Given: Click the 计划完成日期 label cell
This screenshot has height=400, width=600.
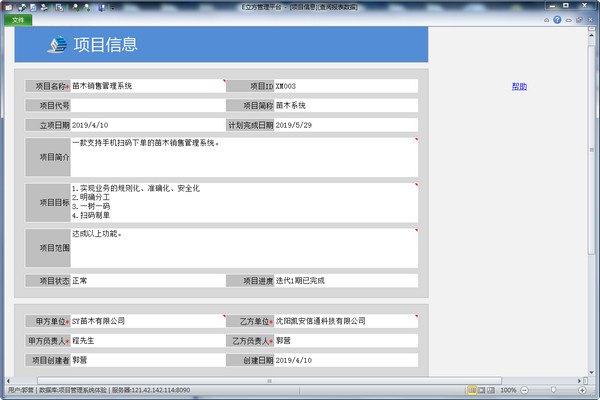Looking at the screenshot, I should (x=250, y=125).
